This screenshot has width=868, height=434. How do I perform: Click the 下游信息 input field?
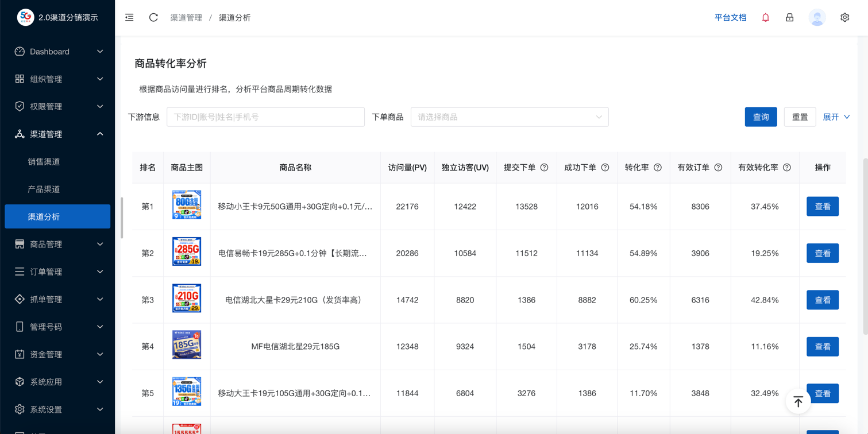[265, 117]
